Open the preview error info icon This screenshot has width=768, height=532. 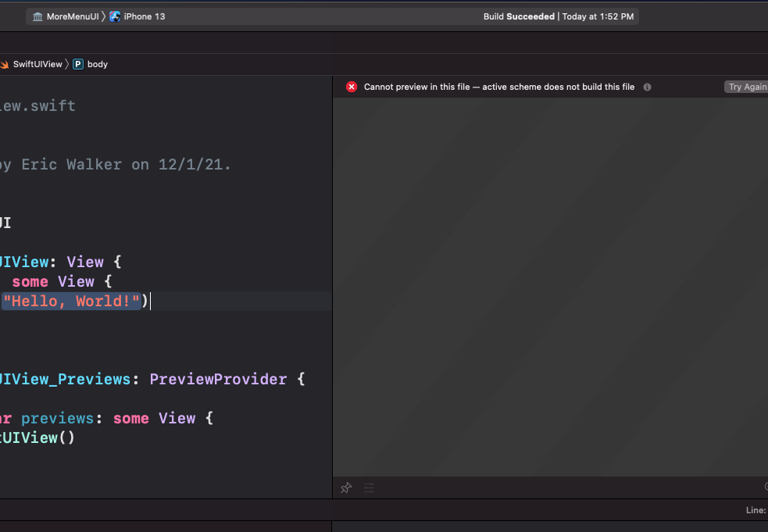(x=647, y=87)
